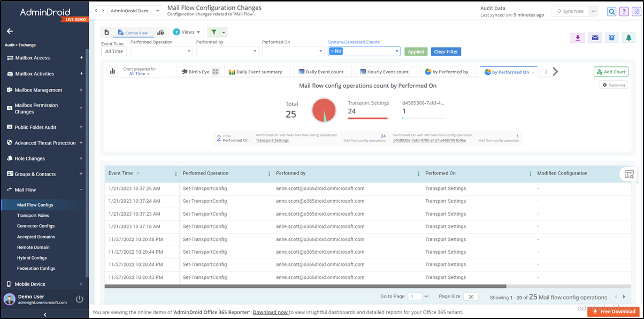The height and width of the screenshot is (319, 644).
Task: Click the notification bell icon
Action: [629, 37]
